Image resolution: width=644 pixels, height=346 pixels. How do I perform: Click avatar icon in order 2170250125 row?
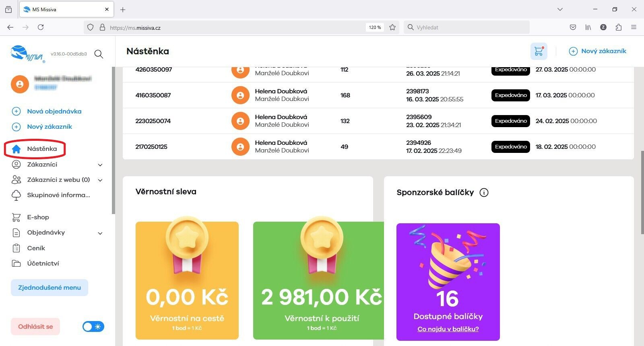click(240, 147)
